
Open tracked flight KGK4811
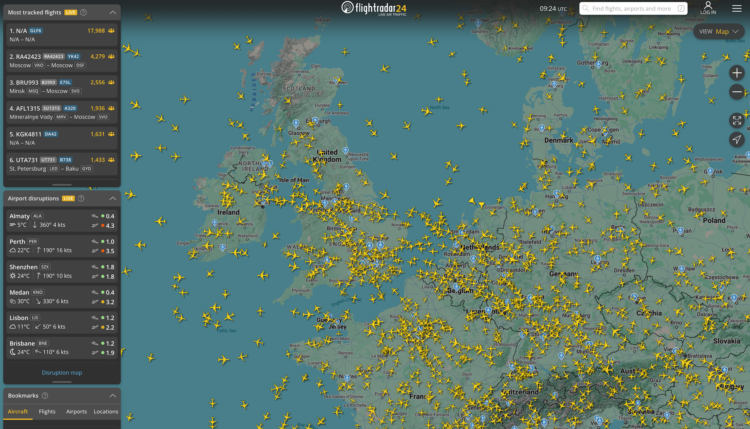point(62,138)
